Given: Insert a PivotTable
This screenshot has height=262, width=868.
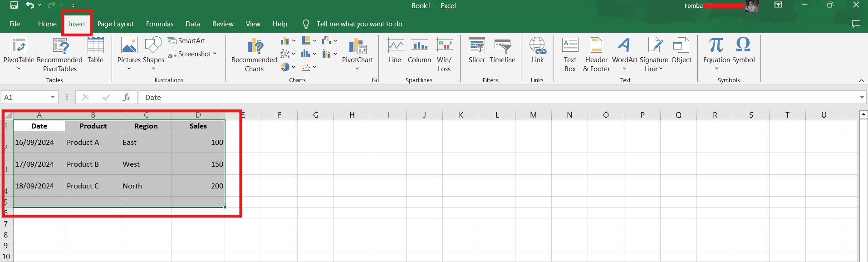Looking at the screenshot, I should pyautogui.click(x=19, y=54).
